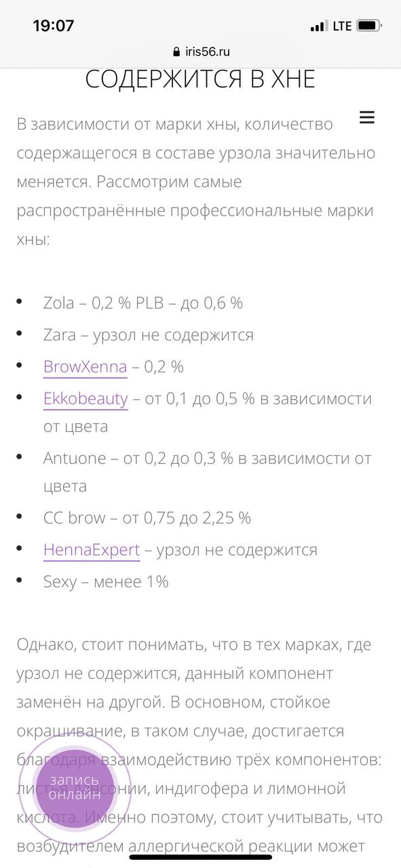This screenshot has height=868, width=401.
Task: Tap the 19:07 clock in status bar
Action: [x=54, y=26]
